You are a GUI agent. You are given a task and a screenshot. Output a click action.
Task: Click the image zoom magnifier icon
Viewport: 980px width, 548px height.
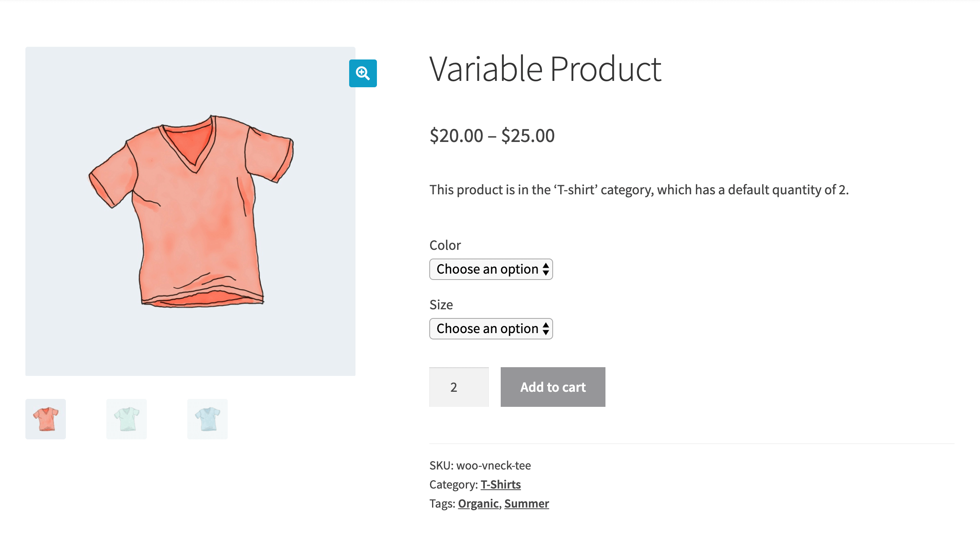(363, 73)
